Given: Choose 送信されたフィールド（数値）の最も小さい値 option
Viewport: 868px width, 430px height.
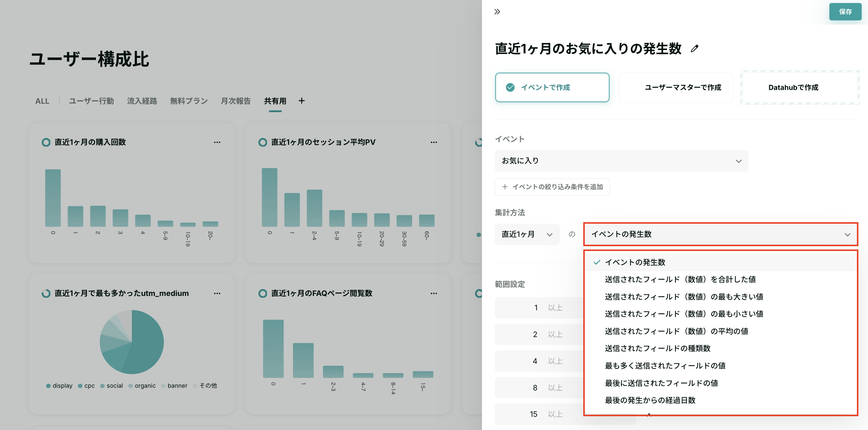Looking at the screenshot, I should 721,314.
